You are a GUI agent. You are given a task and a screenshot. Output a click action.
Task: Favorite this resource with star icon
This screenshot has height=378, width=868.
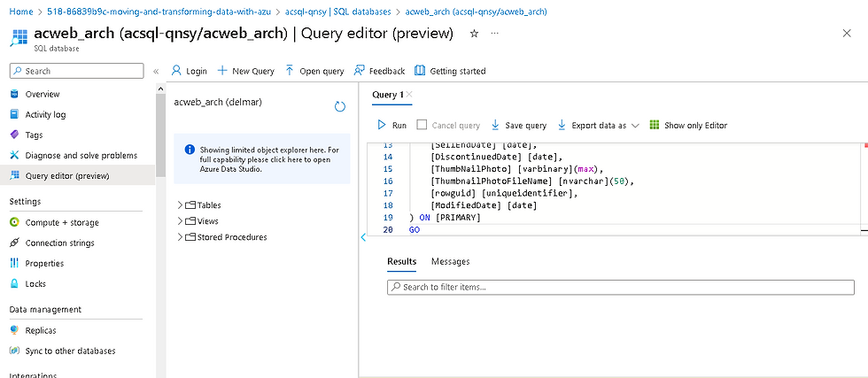point(474,34)
